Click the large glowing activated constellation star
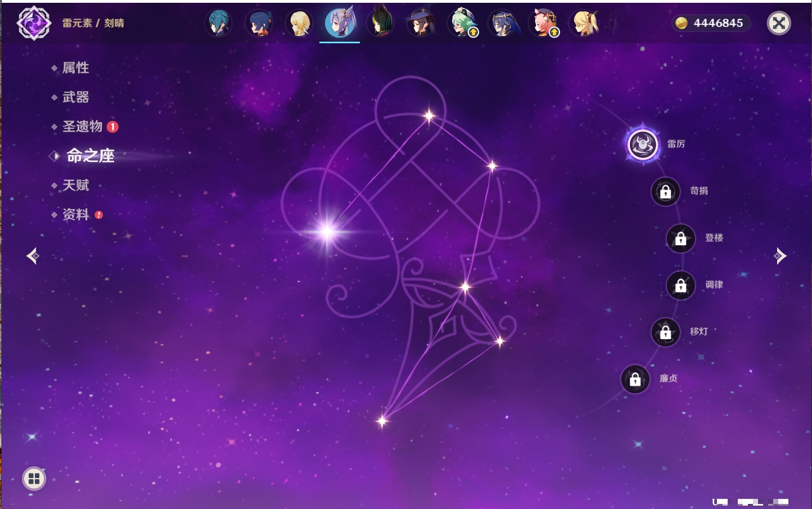Viewport: 812px width, 509px height. 327,231
